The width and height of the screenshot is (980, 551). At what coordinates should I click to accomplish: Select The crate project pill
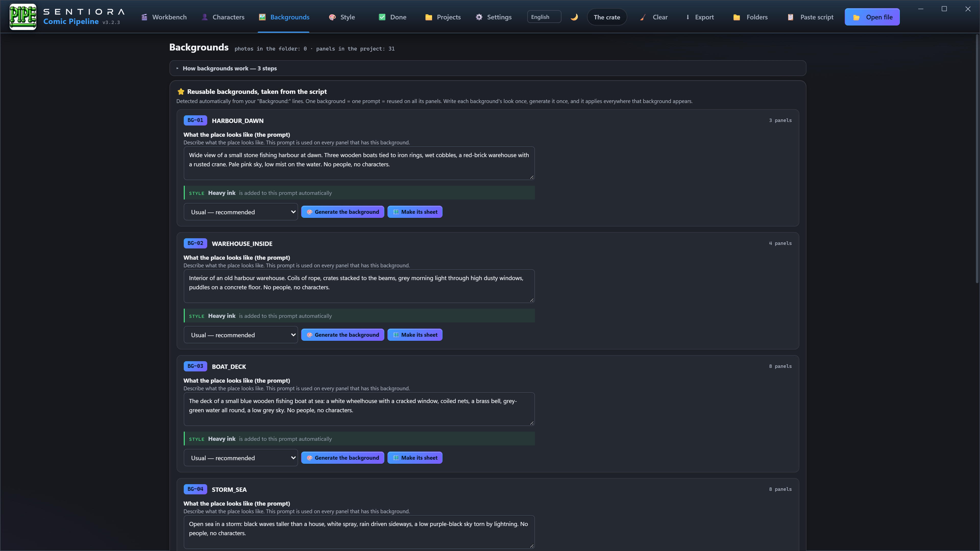[607, 17]
